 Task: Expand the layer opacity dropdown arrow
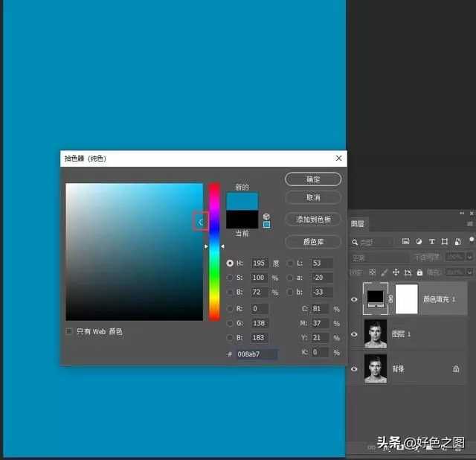pyautogui.click(x=469, y=257)
